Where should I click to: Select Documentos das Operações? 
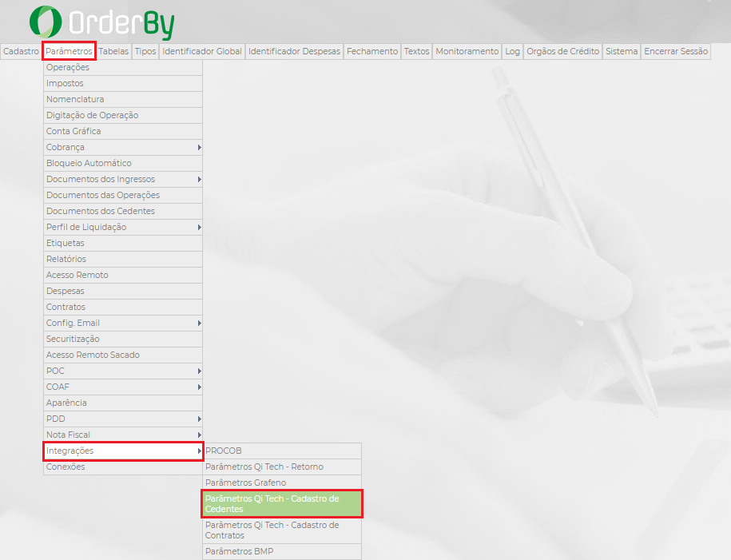(x=122, y=195)
